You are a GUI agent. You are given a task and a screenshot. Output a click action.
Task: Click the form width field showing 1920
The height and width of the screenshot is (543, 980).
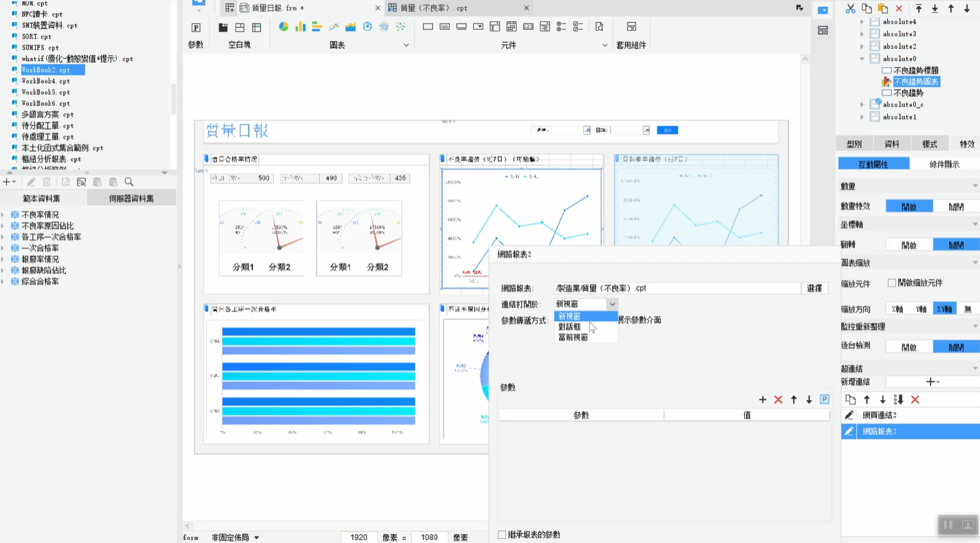(x=359, y=538)
